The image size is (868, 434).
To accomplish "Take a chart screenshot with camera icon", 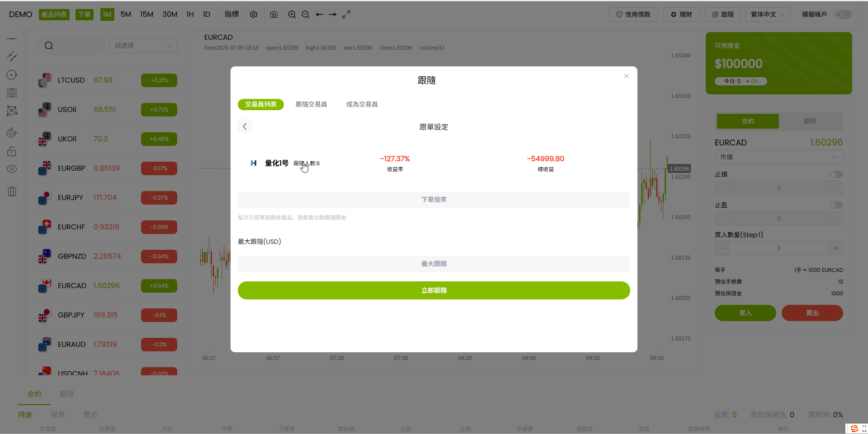I will (x=274, y=14).
